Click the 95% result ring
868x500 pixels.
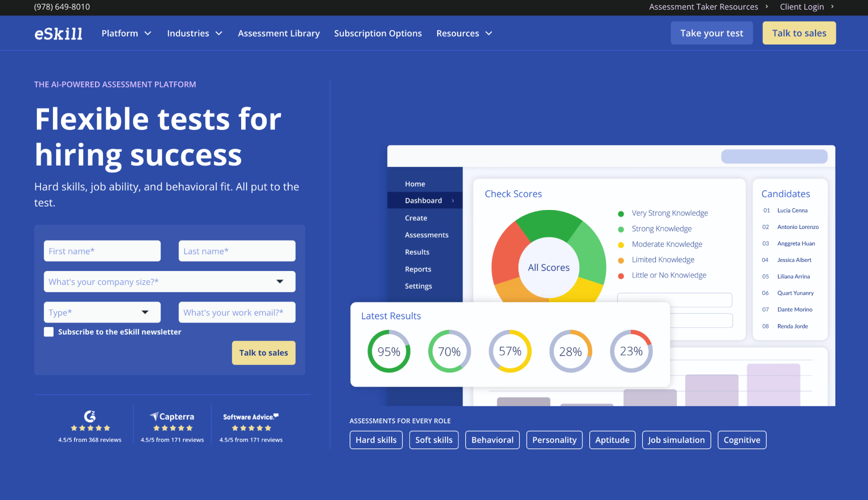[x=389, y=351]
